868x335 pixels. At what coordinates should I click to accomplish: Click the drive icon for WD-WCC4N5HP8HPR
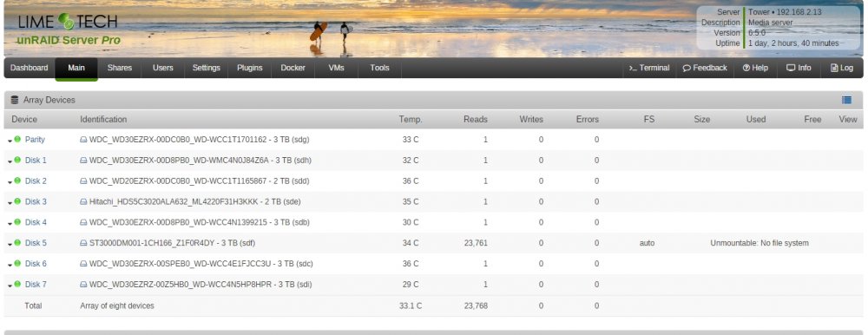click(83, 286)
